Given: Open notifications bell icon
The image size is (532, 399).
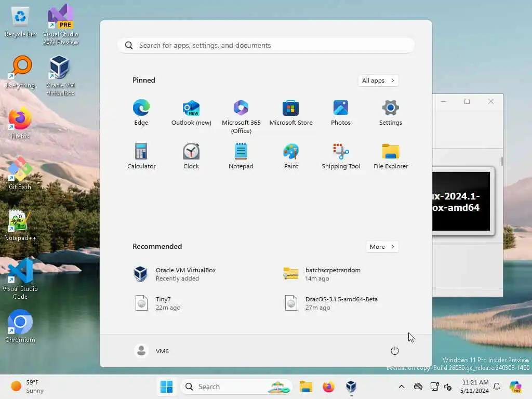Looking at the screenshot, I should [x=497, y=387].
